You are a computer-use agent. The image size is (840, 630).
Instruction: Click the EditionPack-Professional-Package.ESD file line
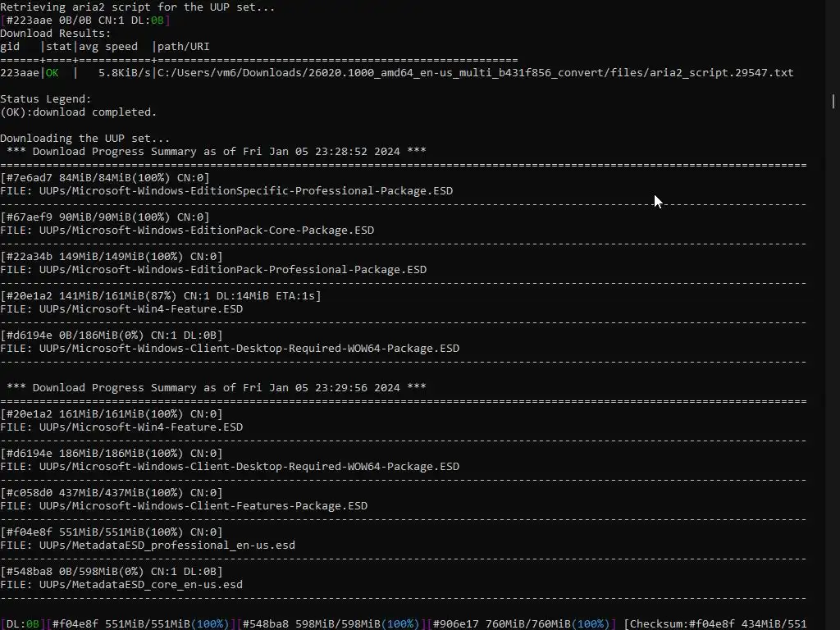214,269
